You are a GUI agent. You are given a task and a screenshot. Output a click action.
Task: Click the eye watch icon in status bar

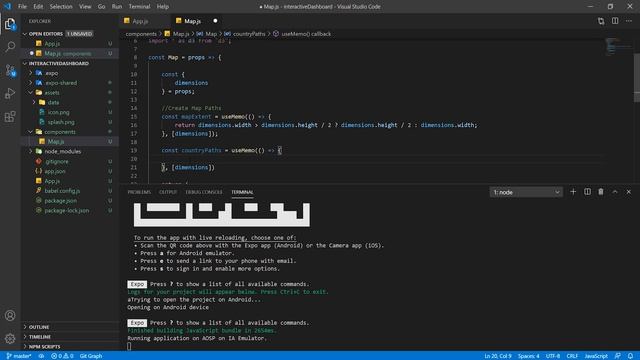[x=41, y=356]
